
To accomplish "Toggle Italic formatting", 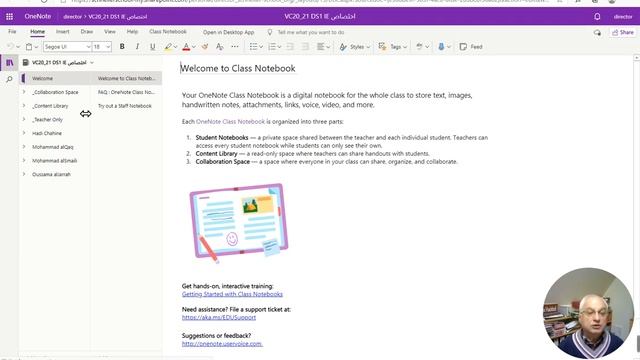I will point(137,47).
